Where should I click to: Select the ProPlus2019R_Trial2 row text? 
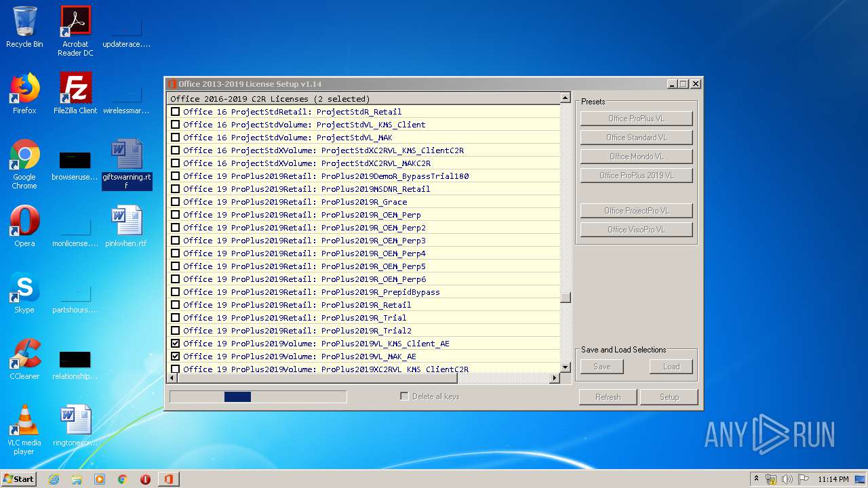click(x=297, y=331)
